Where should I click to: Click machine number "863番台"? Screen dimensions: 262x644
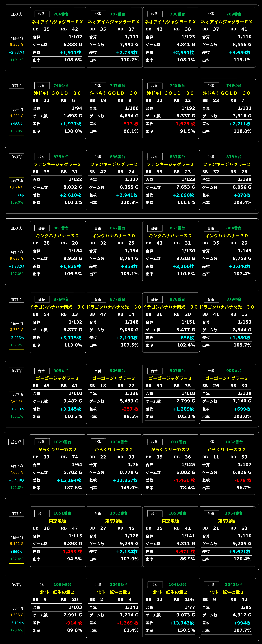coord(177,228)
